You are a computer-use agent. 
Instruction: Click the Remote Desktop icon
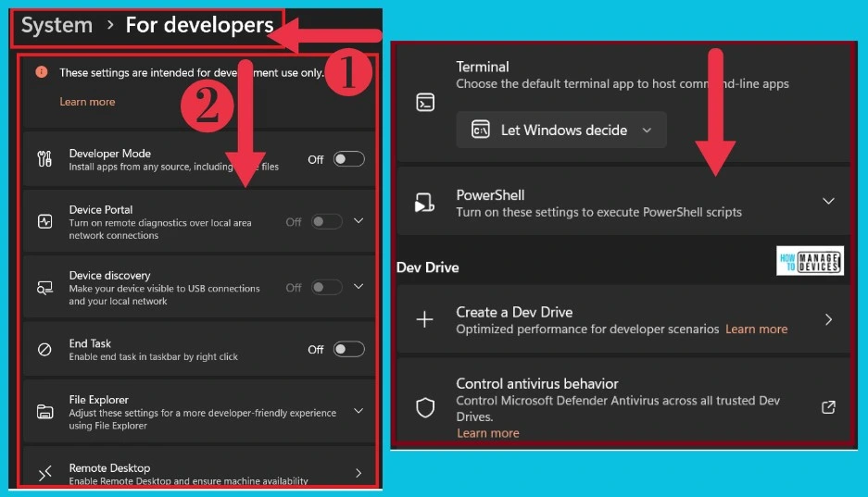point(44,473)
